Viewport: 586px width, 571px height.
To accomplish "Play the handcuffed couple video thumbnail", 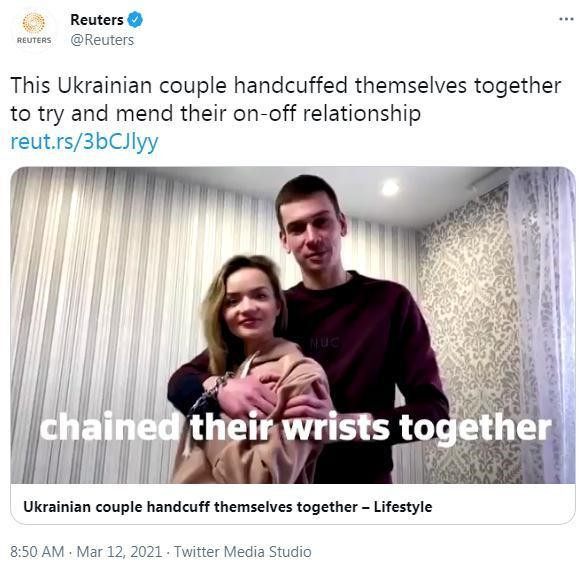I will click(x=293, y=325).
